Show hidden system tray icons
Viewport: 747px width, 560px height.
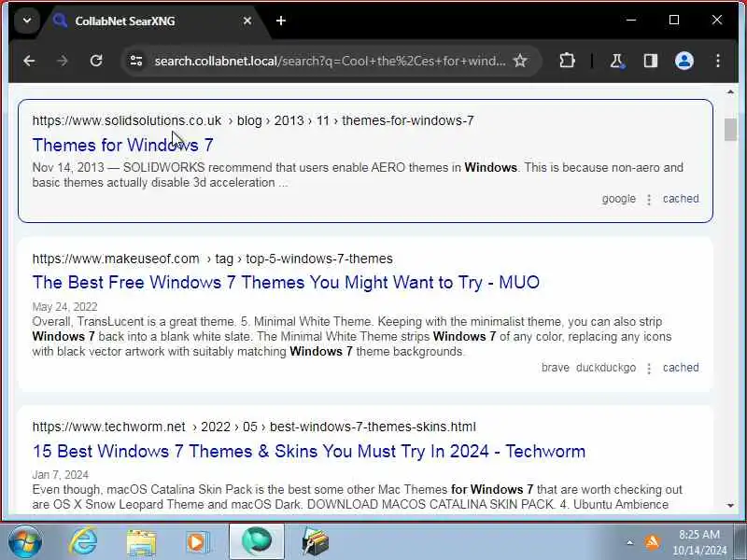629,542
